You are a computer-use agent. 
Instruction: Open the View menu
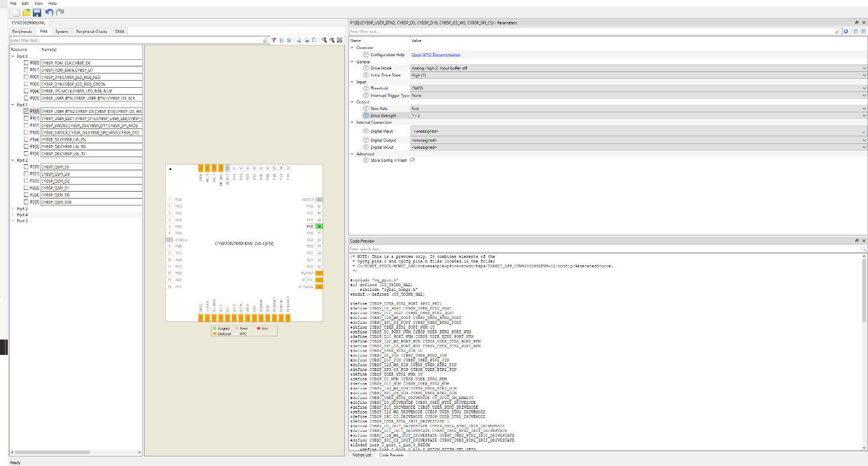coord(38,3)
